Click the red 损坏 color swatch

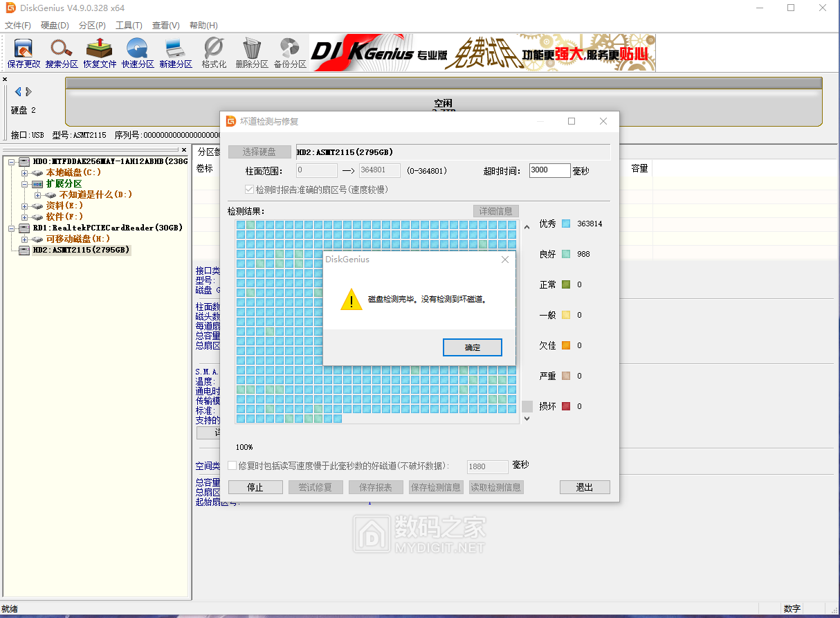point(566,406)
